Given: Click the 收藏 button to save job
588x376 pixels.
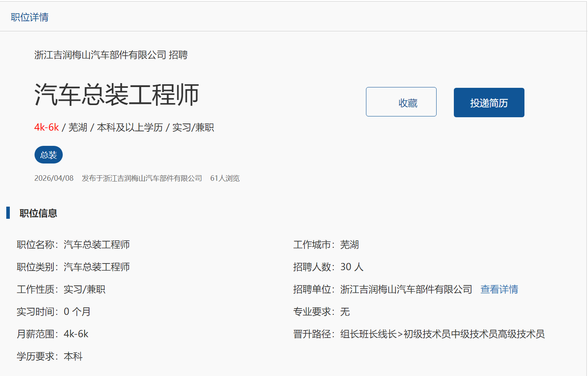Looking at the screenshot, I should (x=401, y=102).
